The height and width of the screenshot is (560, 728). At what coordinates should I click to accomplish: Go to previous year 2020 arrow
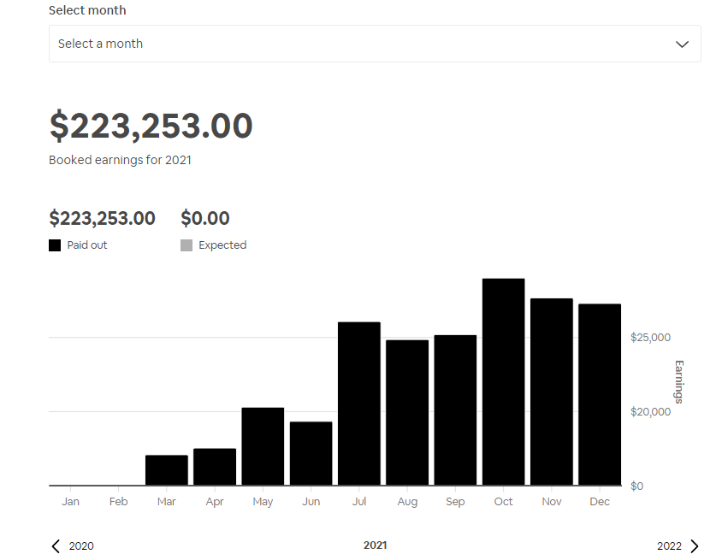pyautogui.click(x=56, y=546)
